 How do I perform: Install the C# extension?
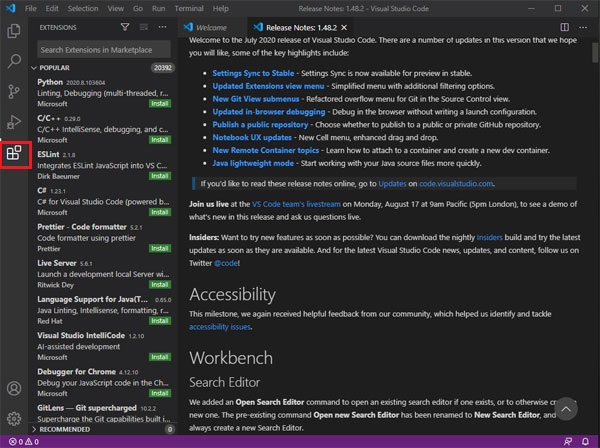point(160,212)
